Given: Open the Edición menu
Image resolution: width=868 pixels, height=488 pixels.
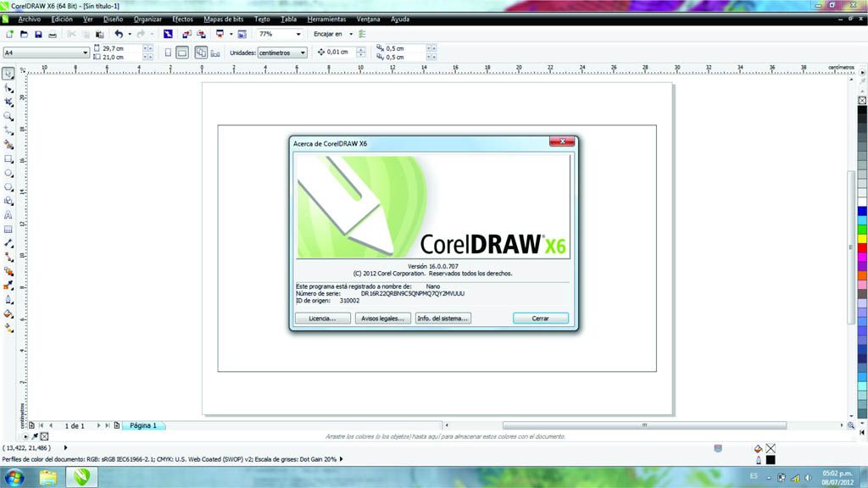Looking at the screenshot, I should pos(62,19).
